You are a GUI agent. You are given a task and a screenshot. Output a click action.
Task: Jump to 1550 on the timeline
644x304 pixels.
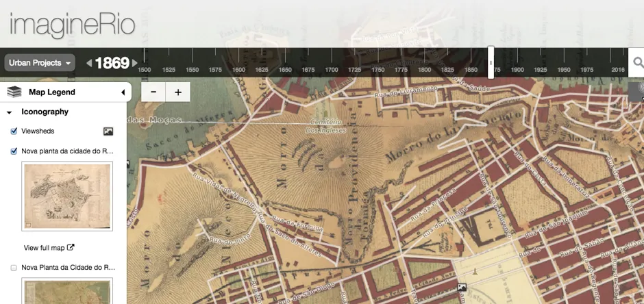click(x=192, y=70)
